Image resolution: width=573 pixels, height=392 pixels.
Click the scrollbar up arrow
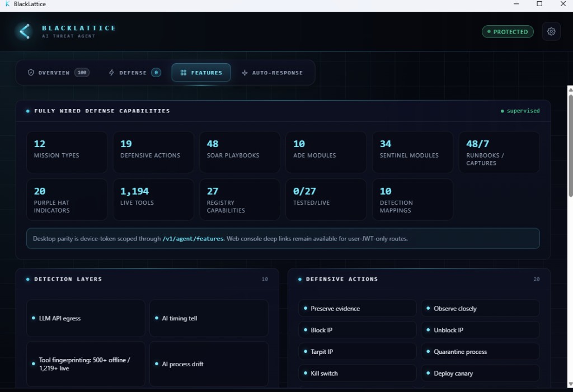pos(570,89)
